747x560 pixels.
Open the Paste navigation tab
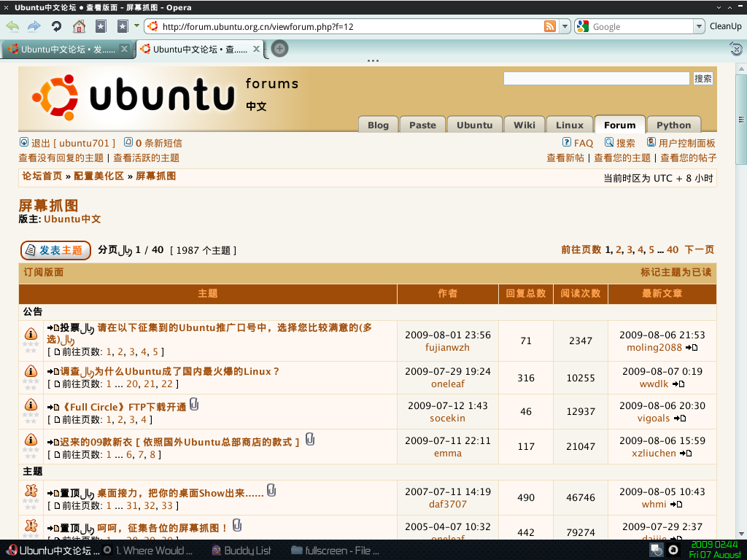click(422, 125)
